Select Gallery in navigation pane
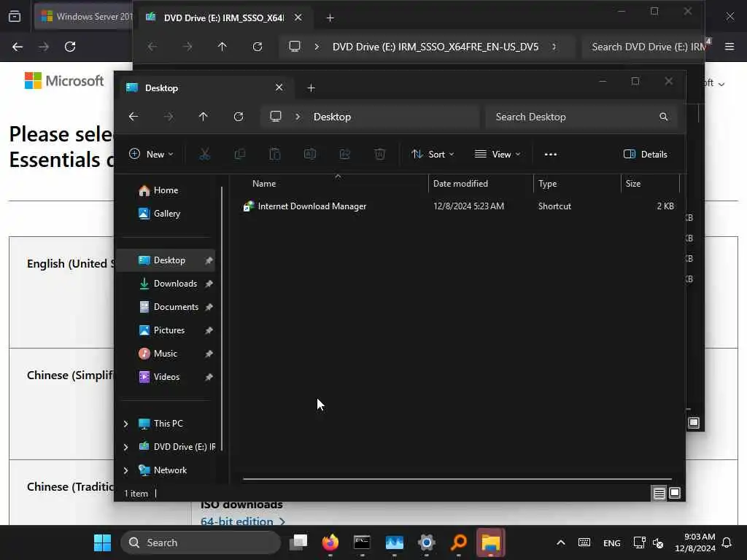 click(x=166, y=214)
